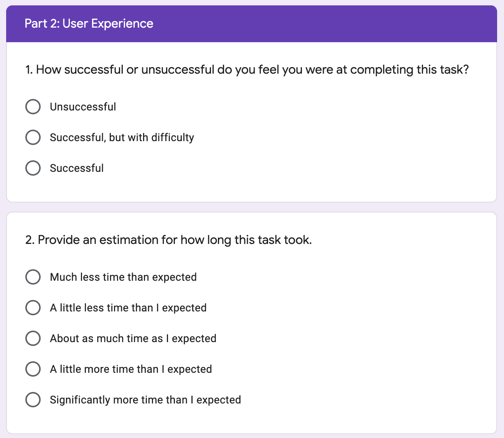Click the "Part 2: User Experience" title text

click(x=89, y=24)
